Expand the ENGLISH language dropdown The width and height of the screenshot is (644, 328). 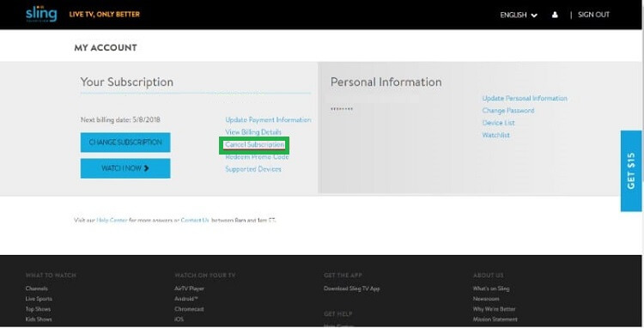tap(519, 15)
